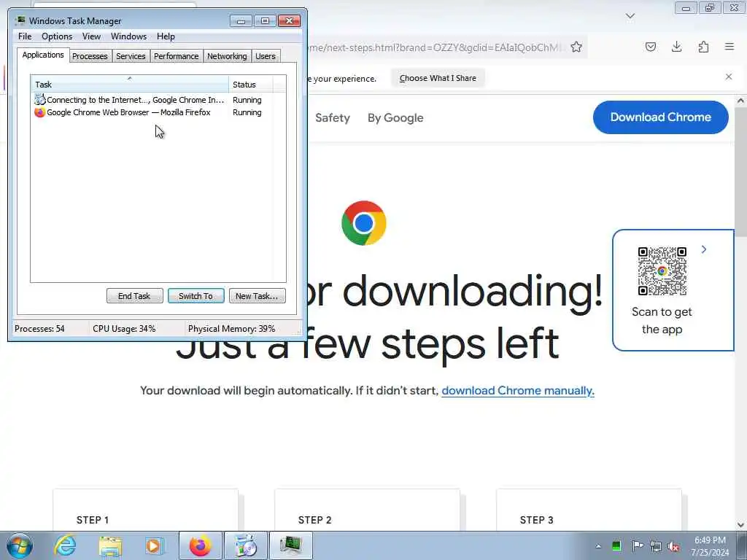This screenshot has height=560, width=747.
Task: Switch to the Services tab
Action: [131, 56]
